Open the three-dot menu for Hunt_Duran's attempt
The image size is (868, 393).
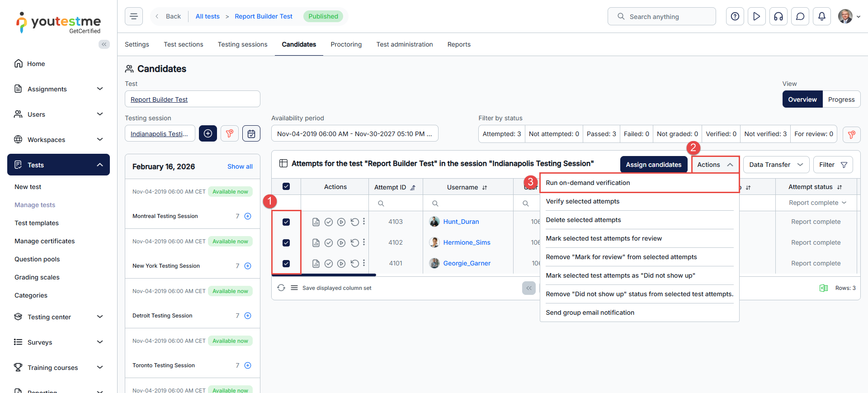click(364, 222)
